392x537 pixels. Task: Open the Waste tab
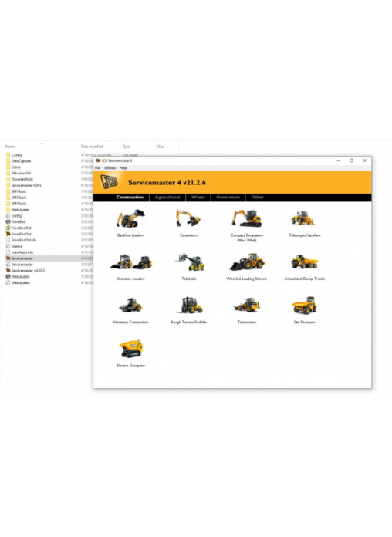click(198, 198)
